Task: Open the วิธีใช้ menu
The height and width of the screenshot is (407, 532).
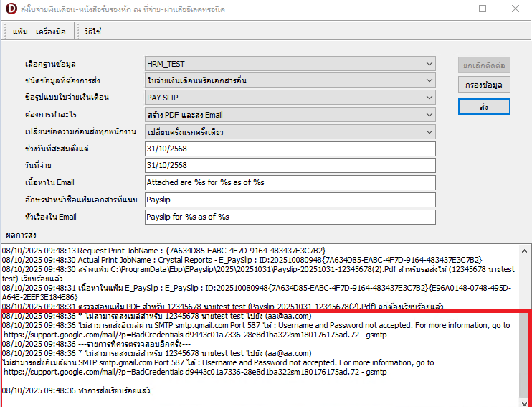Action: [92, 32]
